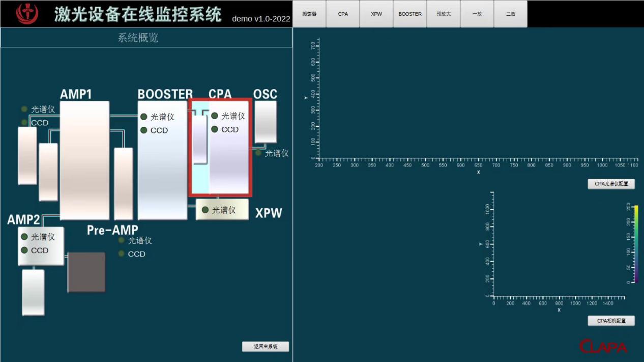This screenshot has width=644, height=362.
Task: Toggle the CPA 光谱仪 status indicator
Action: (215, 116)
